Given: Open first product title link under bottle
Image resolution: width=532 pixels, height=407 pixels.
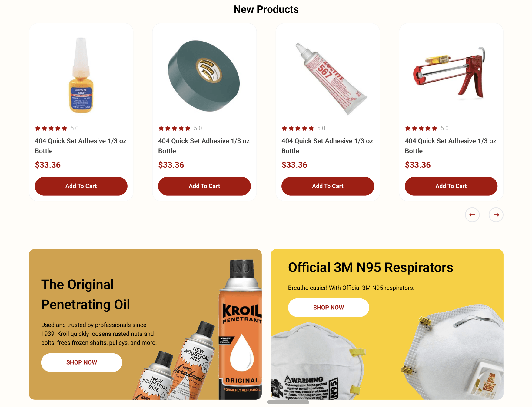Looking at the screenshot, I should click(x=81, y=146).
